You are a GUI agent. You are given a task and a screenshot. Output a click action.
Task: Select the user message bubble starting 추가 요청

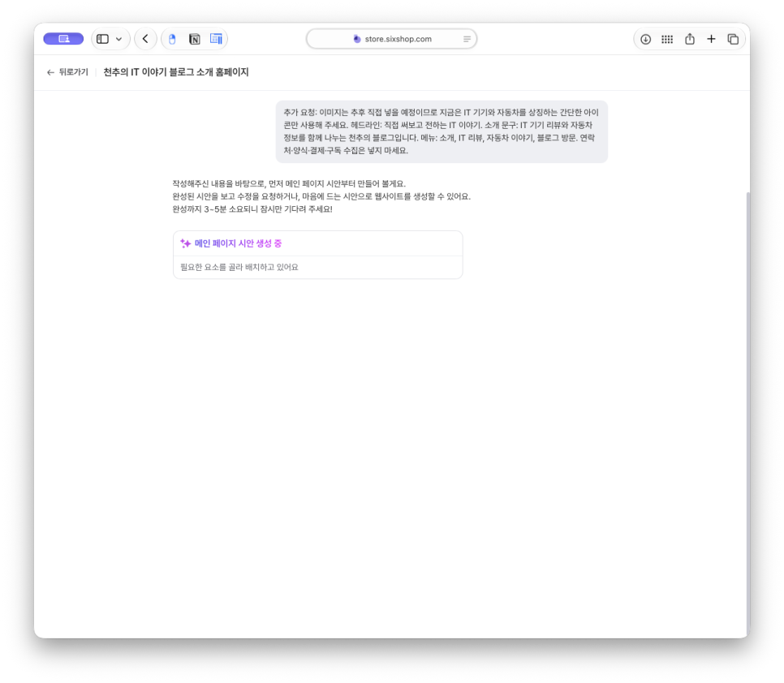[442, 131]
